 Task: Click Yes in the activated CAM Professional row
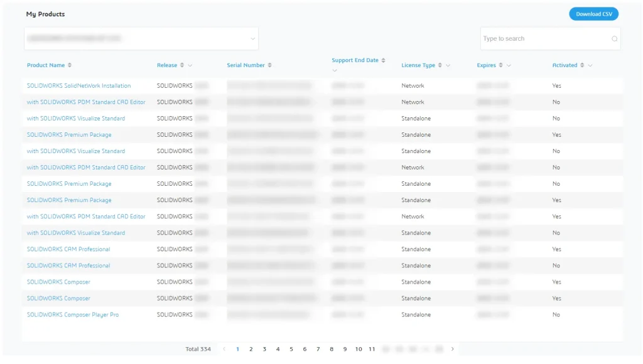pos(556,249)
